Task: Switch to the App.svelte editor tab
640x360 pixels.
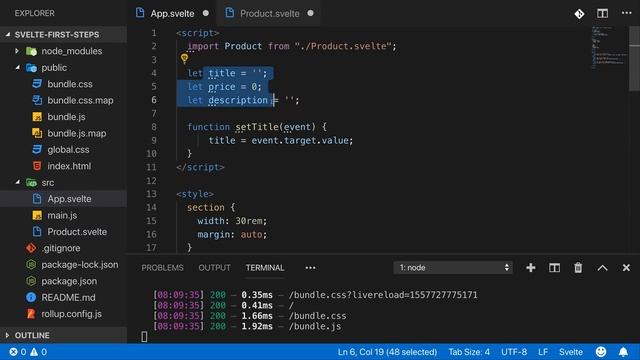Action: (172, 13)
